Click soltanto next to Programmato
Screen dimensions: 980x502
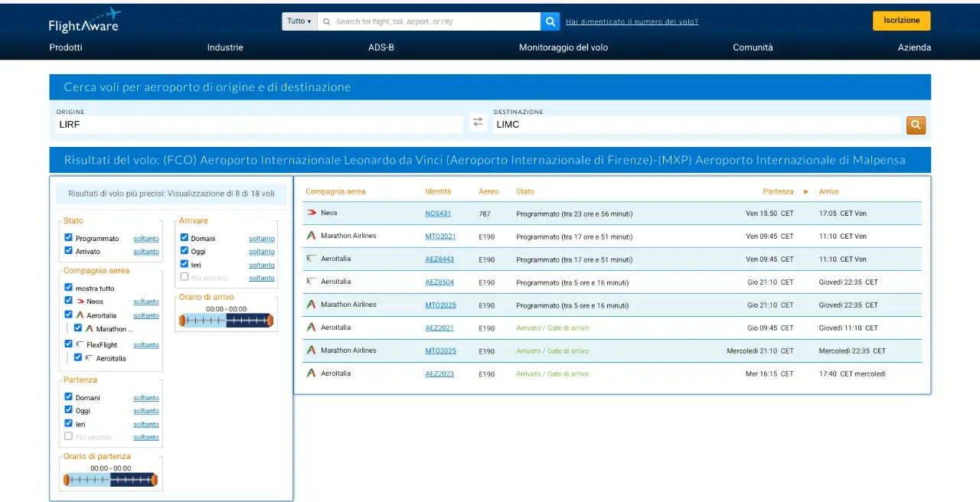[x=146, y=239]
